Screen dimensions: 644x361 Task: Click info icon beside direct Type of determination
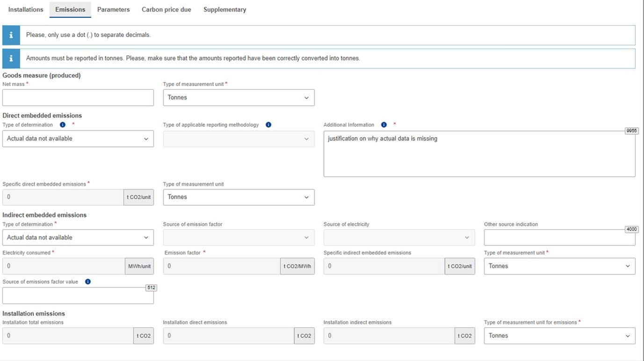(x=63, y=125)
